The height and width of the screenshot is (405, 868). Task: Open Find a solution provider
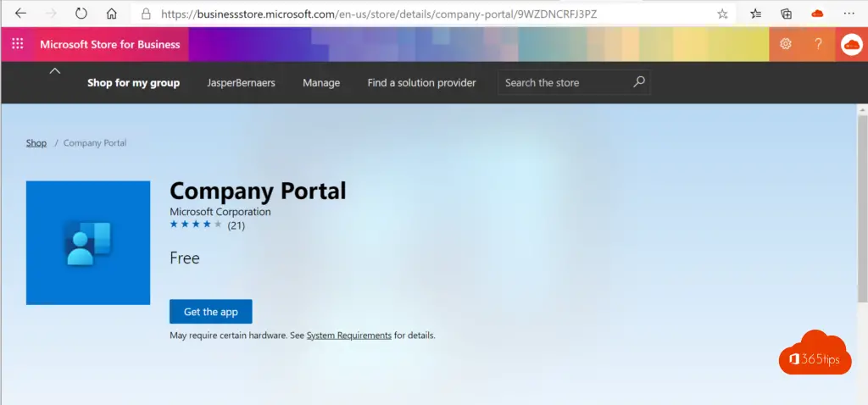tap(422, 83)
